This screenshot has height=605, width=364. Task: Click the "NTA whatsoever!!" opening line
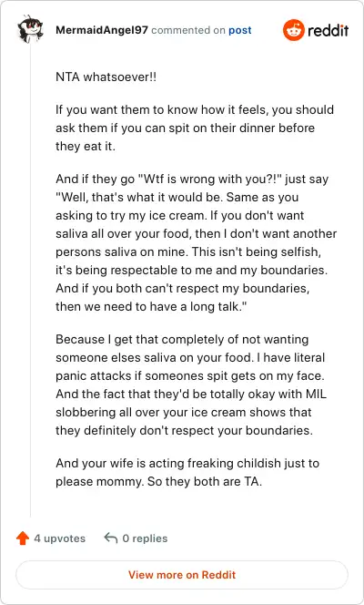(106, 77)
